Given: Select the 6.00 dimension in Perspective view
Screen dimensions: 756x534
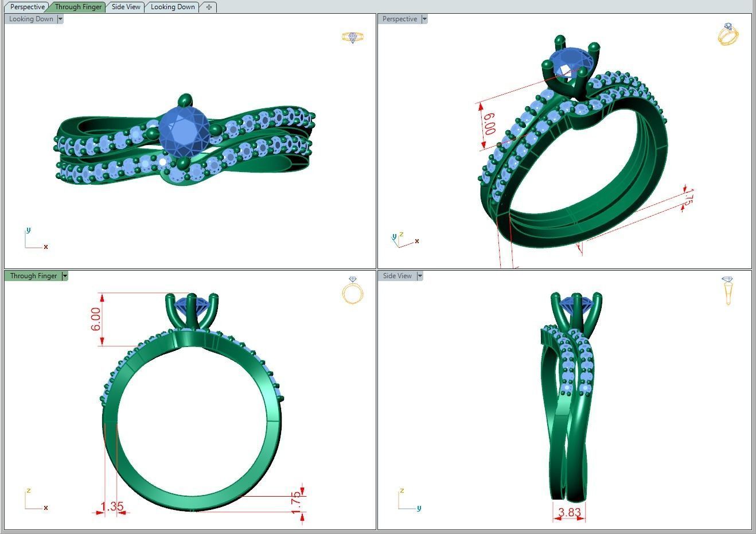Looking at the screenshot, I should [489, 124].
